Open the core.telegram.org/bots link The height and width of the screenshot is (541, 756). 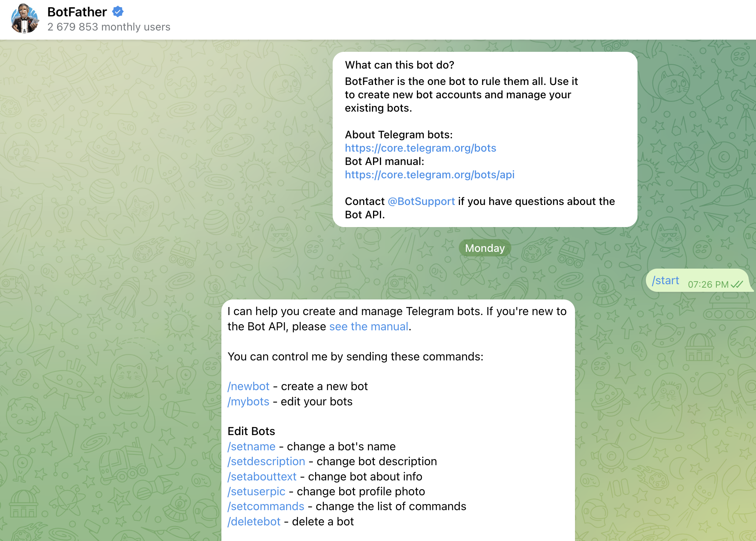[420, 148]
